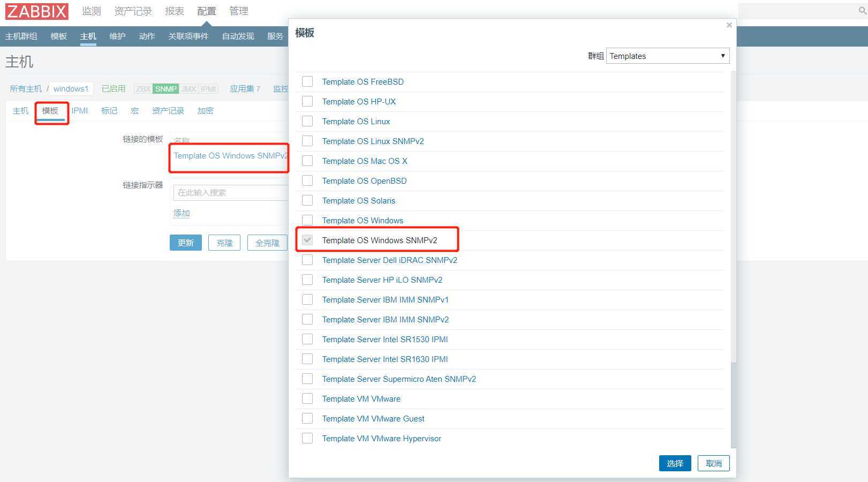Switch to the 主机 host tab
The height and width of the screenshot is (482, 868).
pyautogui.click(x=20, y=110)
